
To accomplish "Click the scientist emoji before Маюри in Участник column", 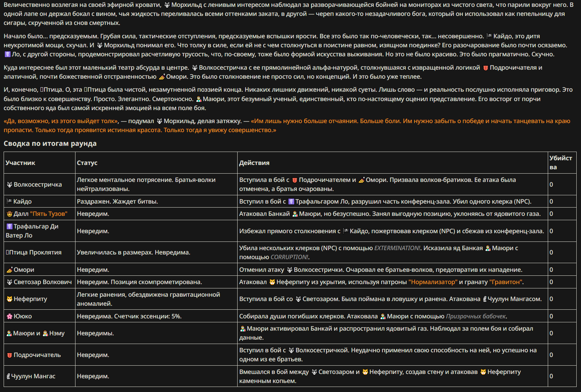I will click(x=9, y=333).
